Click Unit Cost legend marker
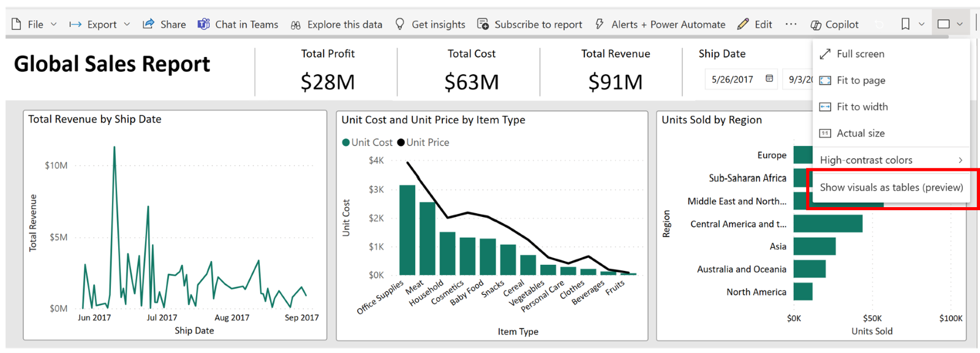This screenshot has width=980, height=353. coord(346,142)
